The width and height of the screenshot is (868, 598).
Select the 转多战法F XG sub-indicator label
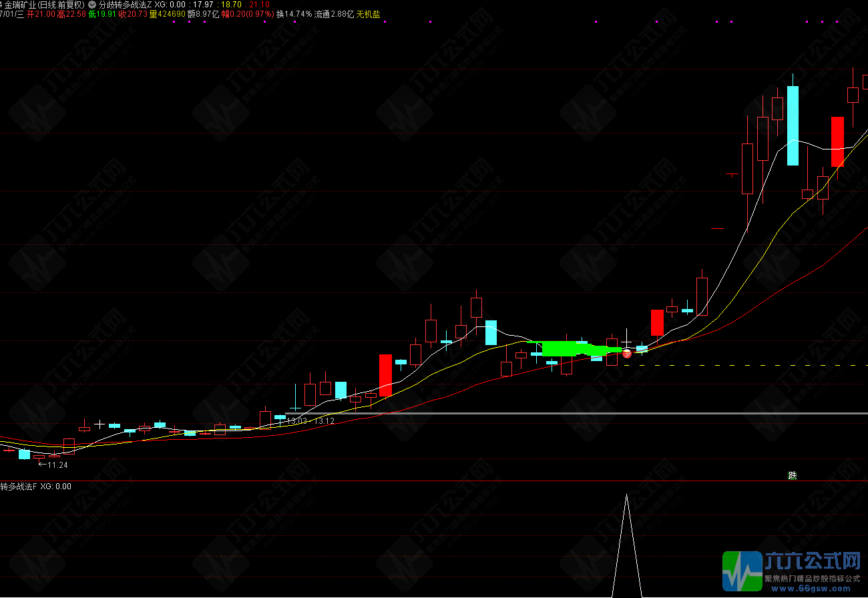pos(35,487)
